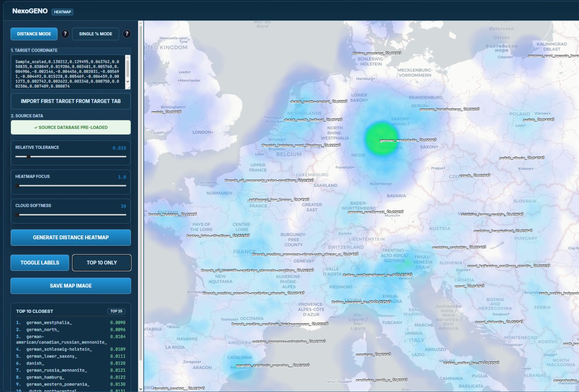Screen dimensions: 579x392
Task: Expand the closest list to Top 25
Action: click(116, 311)
